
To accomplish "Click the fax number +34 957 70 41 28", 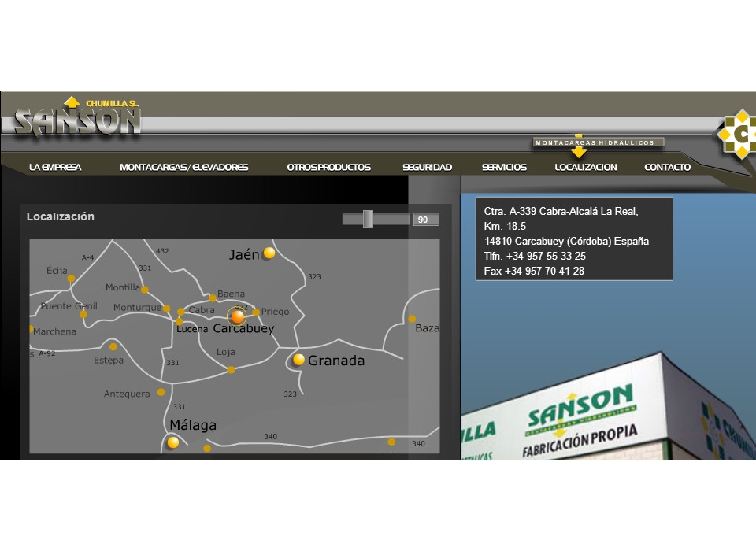I will click(544, 271).
